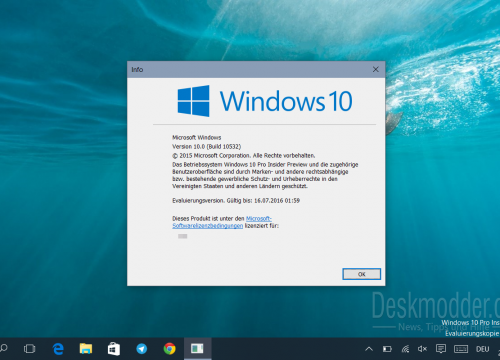This screenshot has height=360, width=500.
Task: Click the '© 2015 Microsoft Corporation' line
Action: (x=244, y=155)
